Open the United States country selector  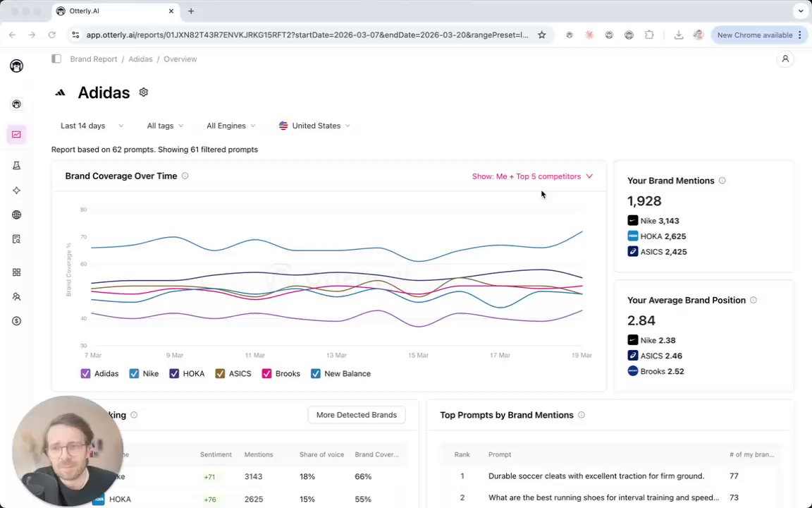314,126
